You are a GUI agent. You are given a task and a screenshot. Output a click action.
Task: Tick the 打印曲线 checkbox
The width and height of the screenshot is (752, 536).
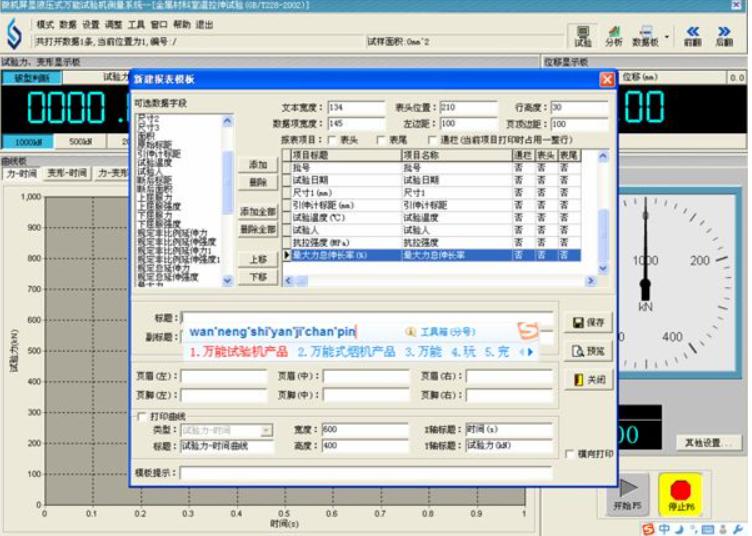pos(141,416)
